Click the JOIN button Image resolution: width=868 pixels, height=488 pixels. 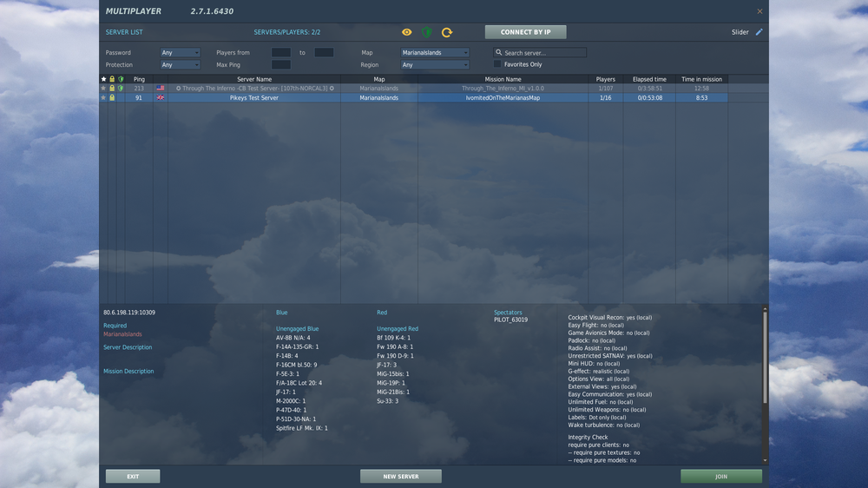(x=721, y=477)
